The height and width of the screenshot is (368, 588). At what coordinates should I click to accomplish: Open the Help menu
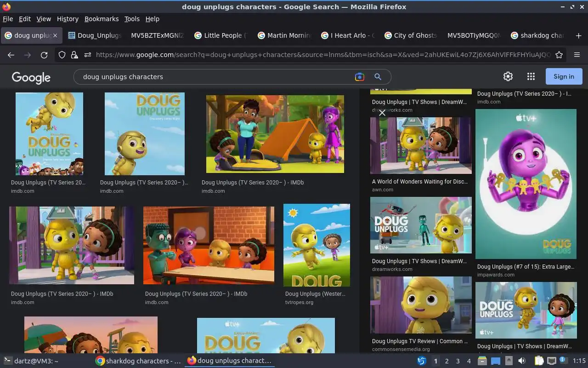(x=153, y=19)
